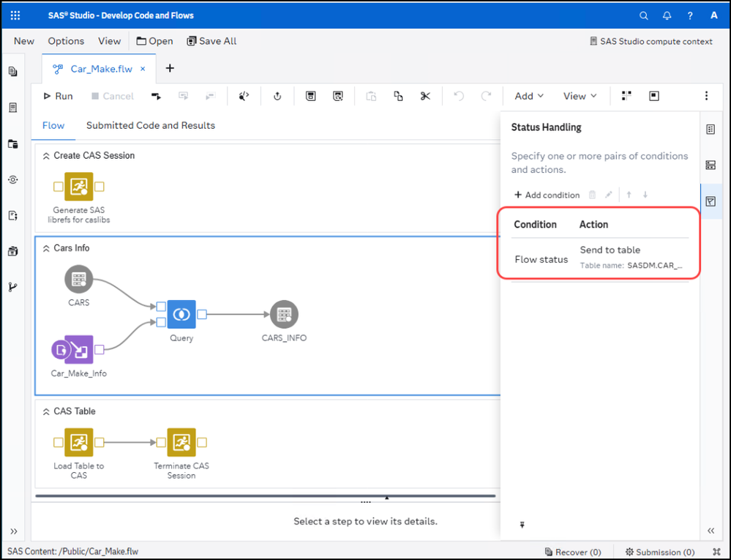The image size is (731, 560).
Task: Open the three-dot more options menu
Action: tap(706, 96)
